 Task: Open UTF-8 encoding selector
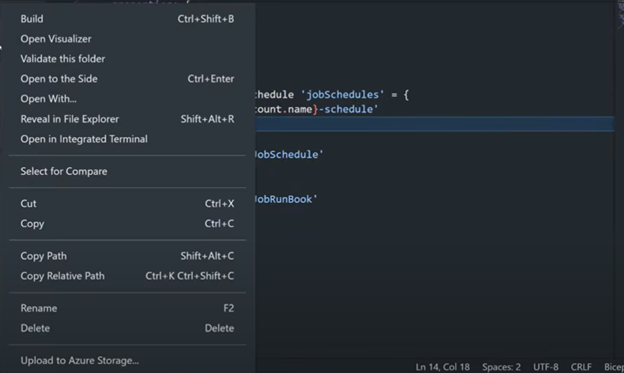pyautogui.click(x=546, y=367)
